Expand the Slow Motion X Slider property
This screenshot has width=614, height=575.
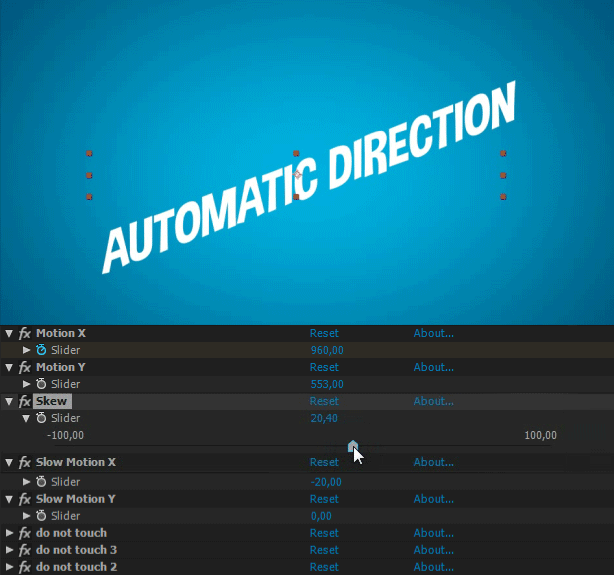[27, 482]
